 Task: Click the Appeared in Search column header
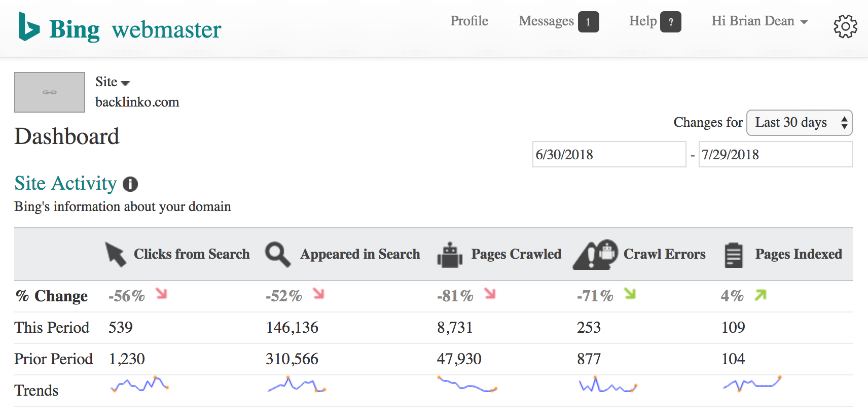click(x=360, y=254)
